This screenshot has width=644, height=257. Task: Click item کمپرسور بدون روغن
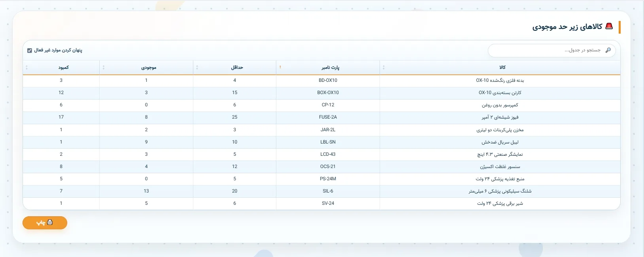click(x=500, y=105)
